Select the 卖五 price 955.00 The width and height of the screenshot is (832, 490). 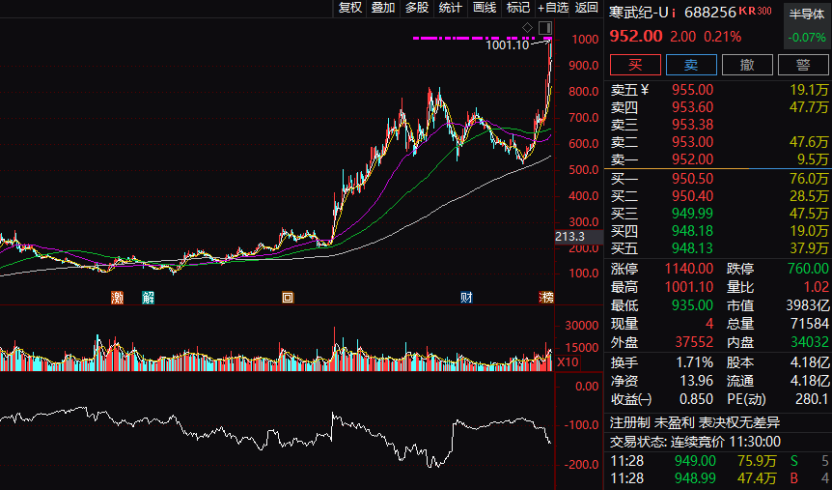pos(692,90)
